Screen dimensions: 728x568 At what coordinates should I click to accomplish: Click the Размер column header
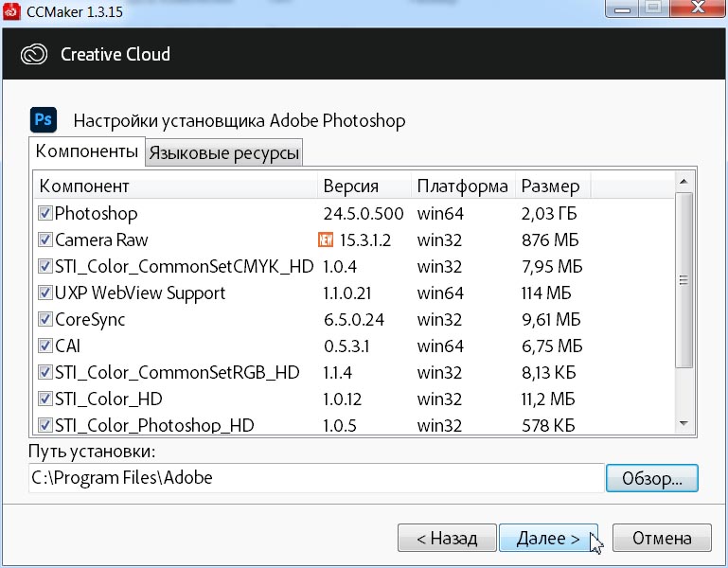[x=553, y=186]
